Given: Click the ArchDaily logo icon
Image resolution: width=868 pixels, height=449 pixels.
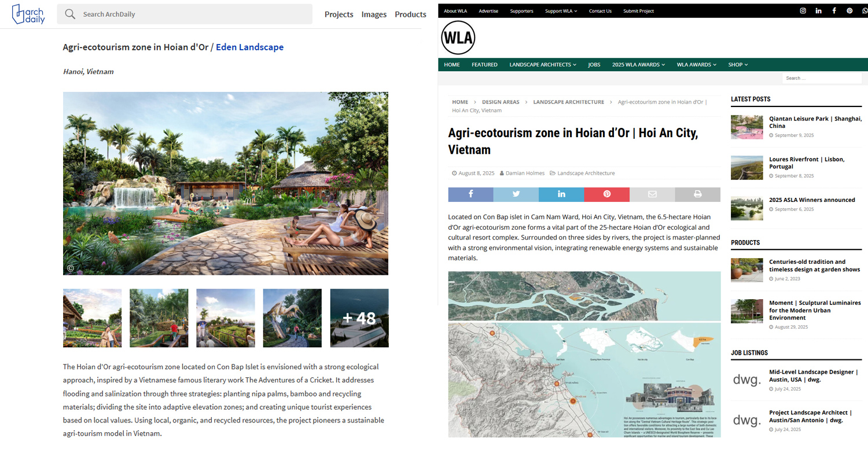Looking at the screenshot, I should click(x=28, y=14).
